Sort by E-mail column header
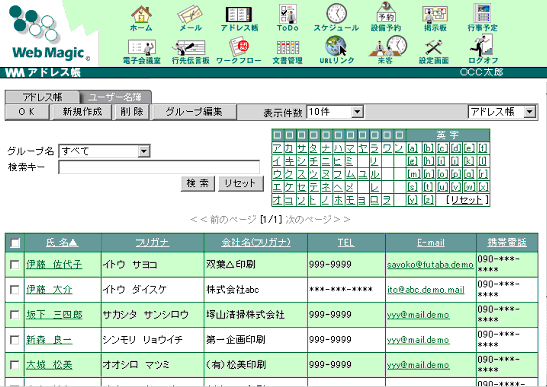Screen dimensions: 547x387 431,243
